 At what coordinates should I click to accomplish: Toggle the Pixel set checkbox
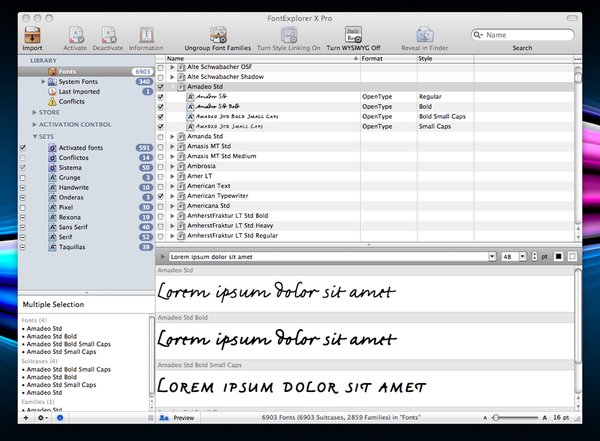coord(23,207)
